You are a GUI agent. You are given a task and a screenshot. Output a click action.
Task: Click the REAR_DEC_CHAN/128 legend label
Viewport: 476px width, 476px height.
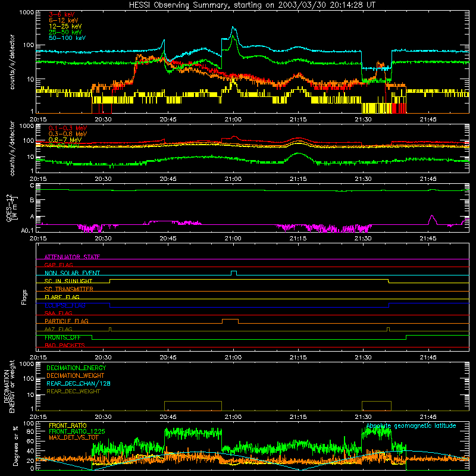click(79, 383)
